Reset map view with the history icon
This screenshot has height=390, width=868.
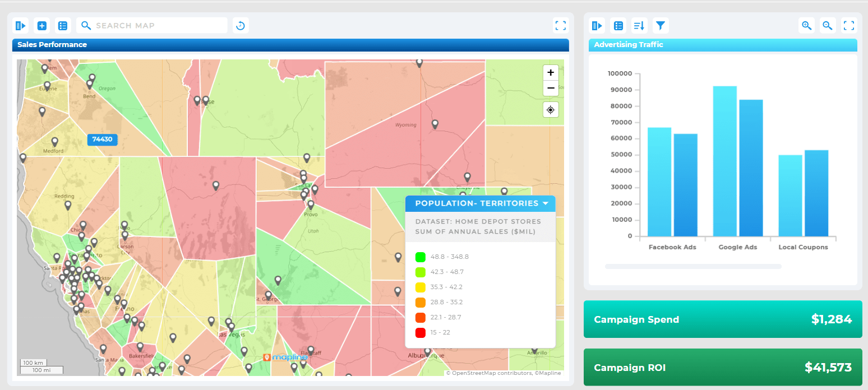tap(240, 25)
